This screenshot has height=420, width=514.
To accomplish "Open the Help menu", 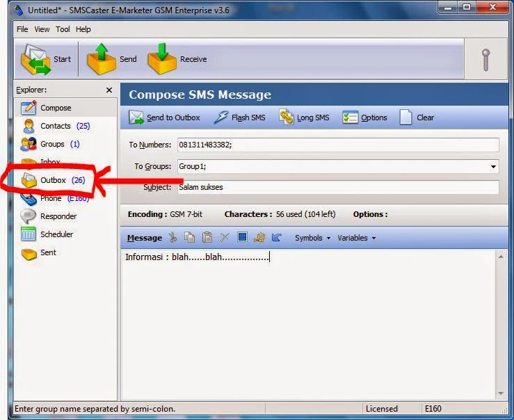I will pos(83,29).
